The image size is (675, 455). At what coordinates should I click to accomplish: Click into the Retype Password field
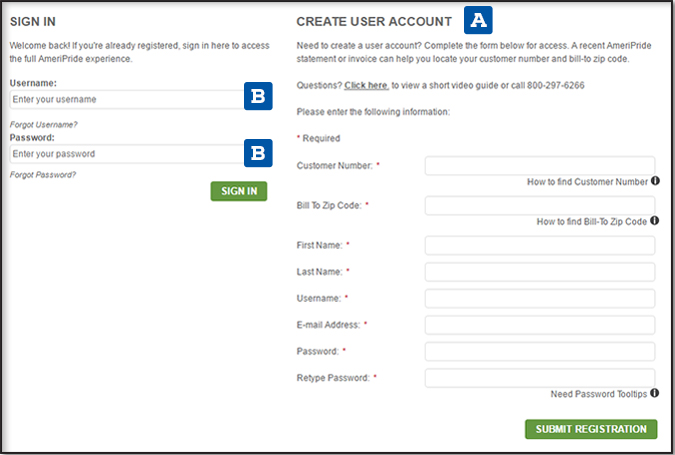[x=539, y=378]
